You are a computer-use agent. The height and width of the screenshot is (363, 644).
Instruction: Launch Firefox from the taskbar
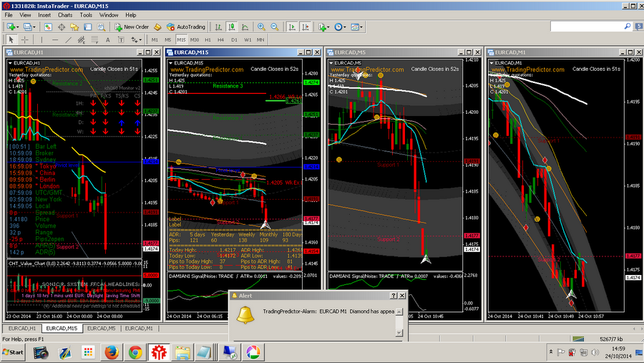pyautogui.click(x=112, y=352)
